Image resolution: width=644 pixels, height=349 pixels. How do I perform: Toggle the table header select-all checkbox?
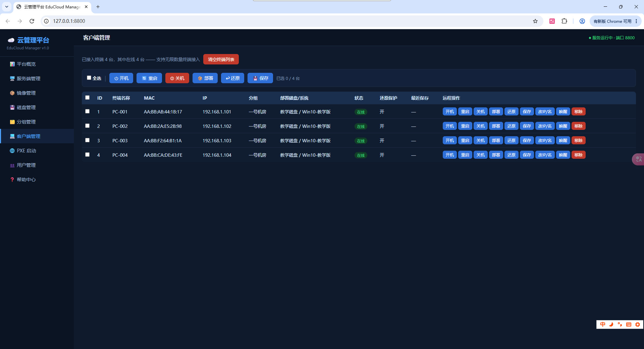coord(87,98)
